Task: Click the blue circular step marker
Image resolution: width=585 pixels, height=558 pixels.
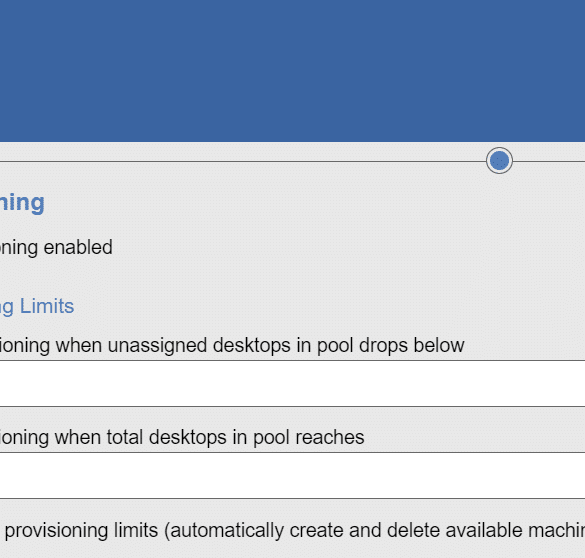Action: (499, 161)
